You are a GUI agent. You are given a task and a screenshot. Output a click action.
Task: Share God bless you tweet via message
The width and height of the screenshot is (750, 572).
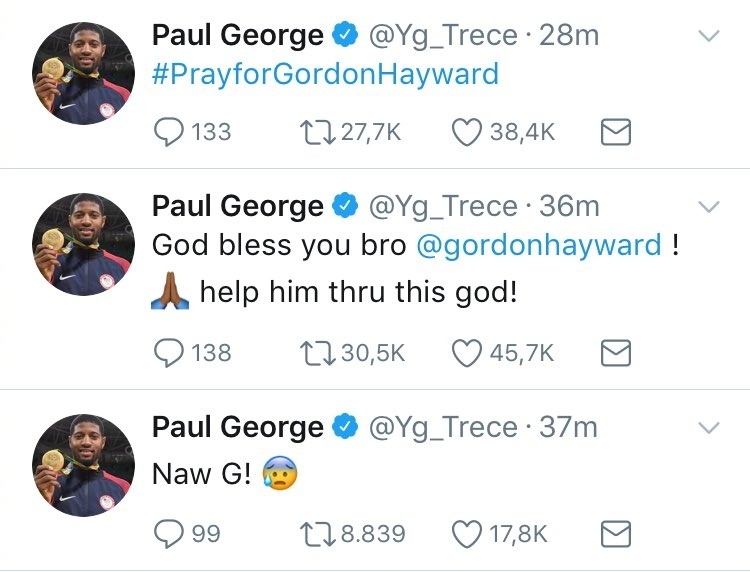(616, 353)
